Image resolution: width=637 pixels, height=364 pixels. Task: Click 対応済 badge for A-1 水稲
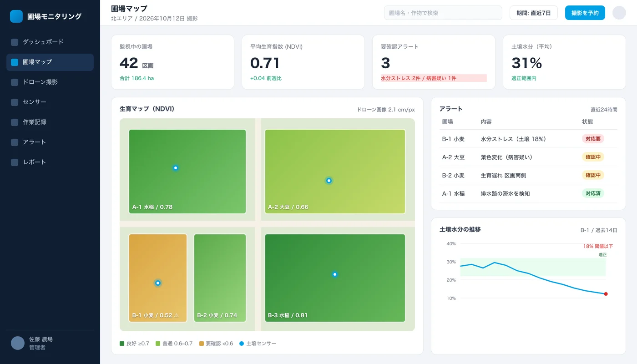pyautogui.click(x=593, y=193)
